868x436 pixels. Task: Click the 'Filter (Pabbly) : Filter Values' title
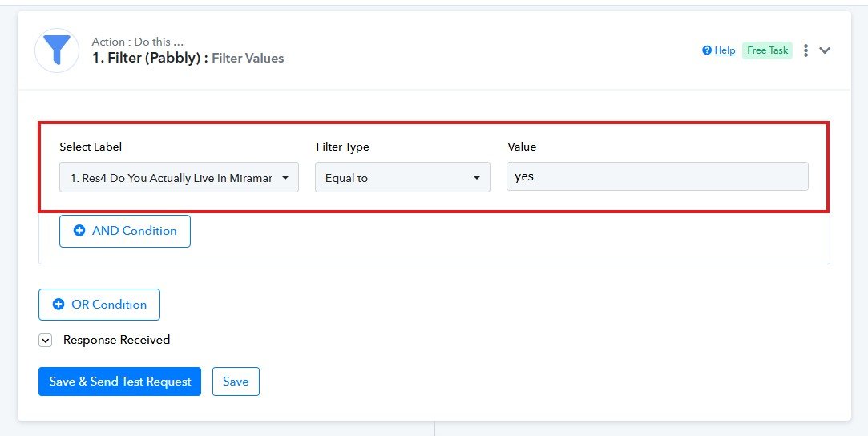188,58
